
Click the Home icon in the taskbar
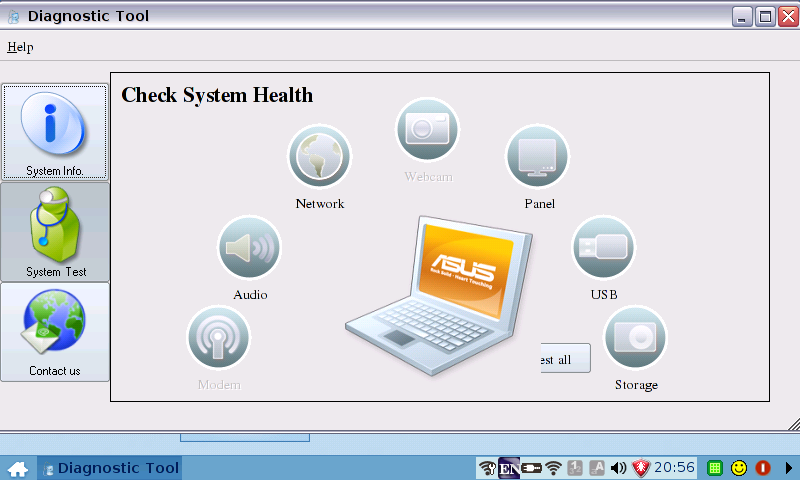click(x=18, y=468)
